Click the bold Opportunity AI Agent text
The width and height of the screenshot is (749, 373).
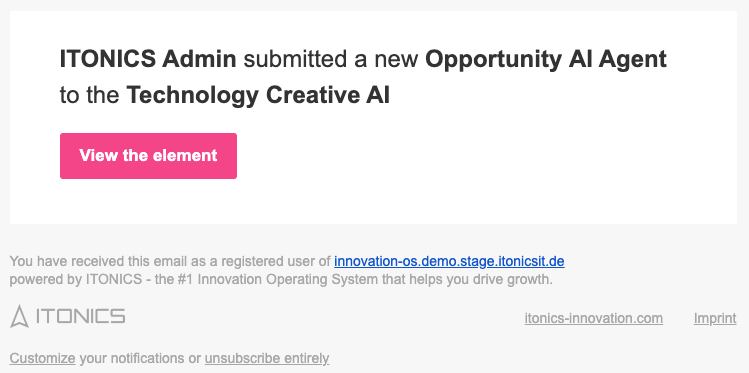[x=546, y=60]
